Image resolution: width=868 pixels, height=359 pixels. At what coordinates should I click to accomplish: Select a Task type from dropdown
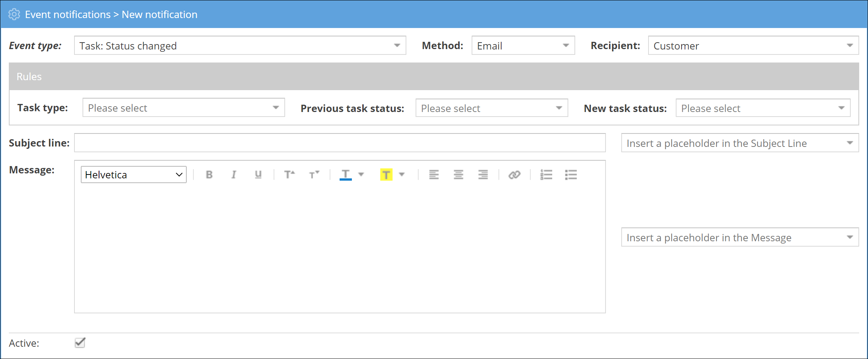[183, 108]
